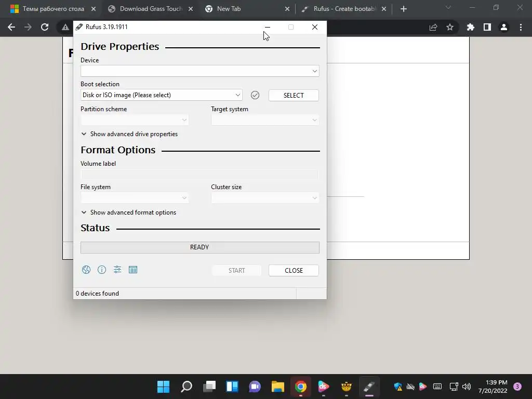Open the File system dropdown

click(135, 197)
